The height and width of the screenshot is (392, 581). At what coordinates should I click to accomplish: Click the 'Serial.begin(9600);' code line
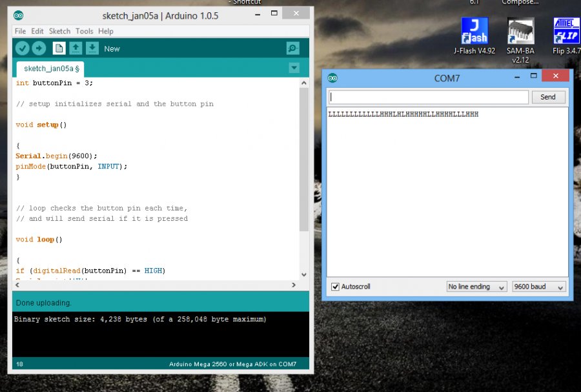click(x=56, y=156)
